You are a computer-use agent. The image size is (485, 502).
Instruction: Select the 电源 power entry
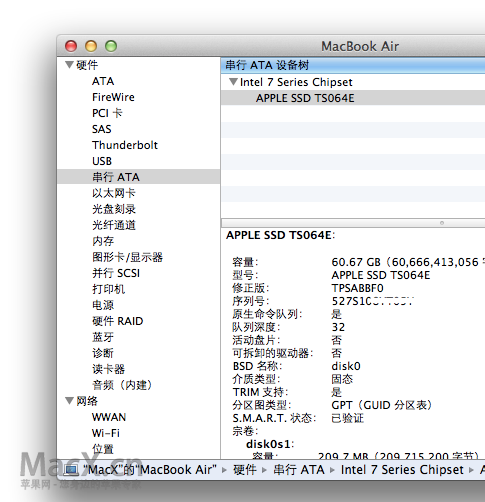coord(103,305)
